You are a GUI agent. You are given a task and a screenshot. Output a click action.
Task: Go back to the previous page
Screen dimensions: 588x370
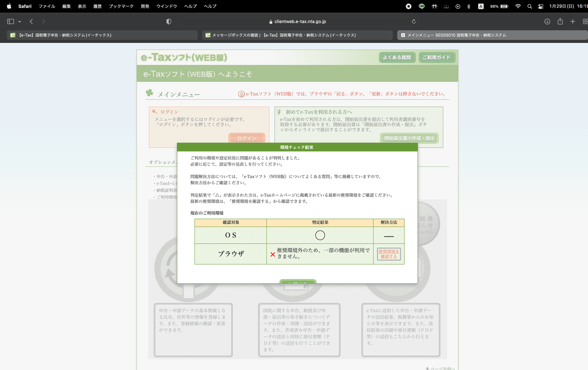click(31, 22)
